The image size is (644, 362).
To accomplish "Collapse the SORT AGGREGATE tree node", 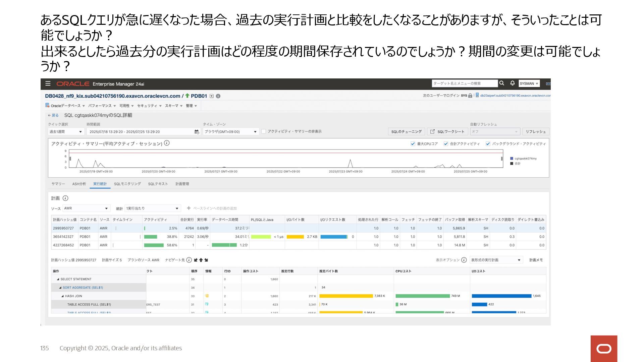I will (60, 288).
